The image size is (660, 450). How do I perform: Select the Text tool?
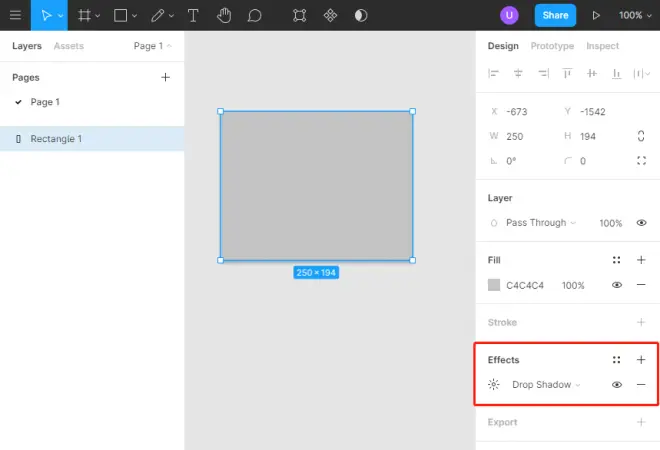pyautogui.click(x=193, y=16)
